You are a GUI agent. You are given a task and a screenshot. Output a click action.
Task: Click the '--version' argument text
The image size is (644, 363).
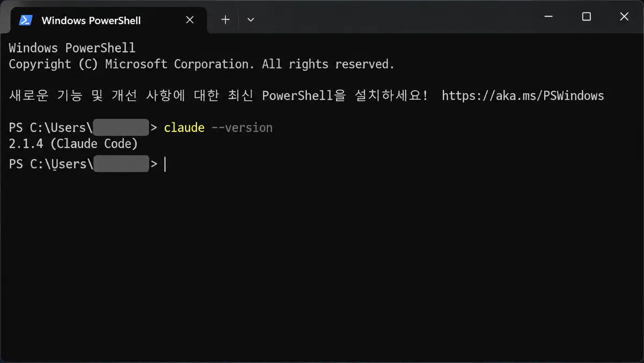point(242,128)
